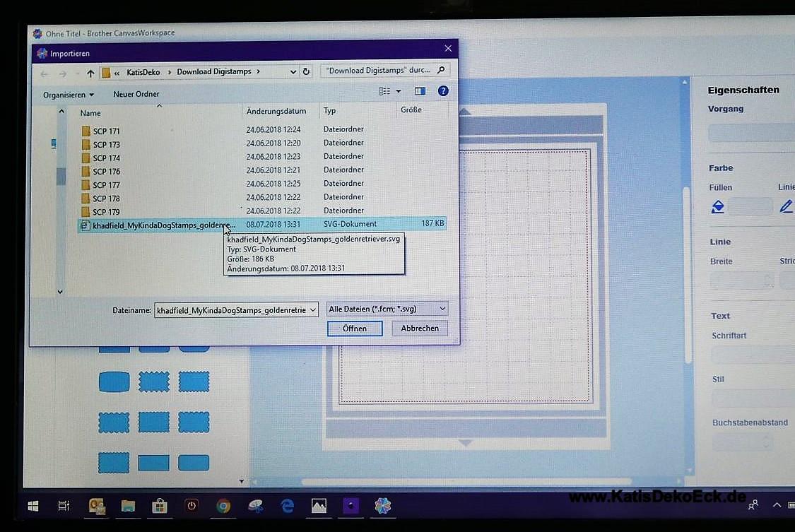795x532 pixels.
Task: Click the refresh icon beside address bar
Action: (306, 71)
